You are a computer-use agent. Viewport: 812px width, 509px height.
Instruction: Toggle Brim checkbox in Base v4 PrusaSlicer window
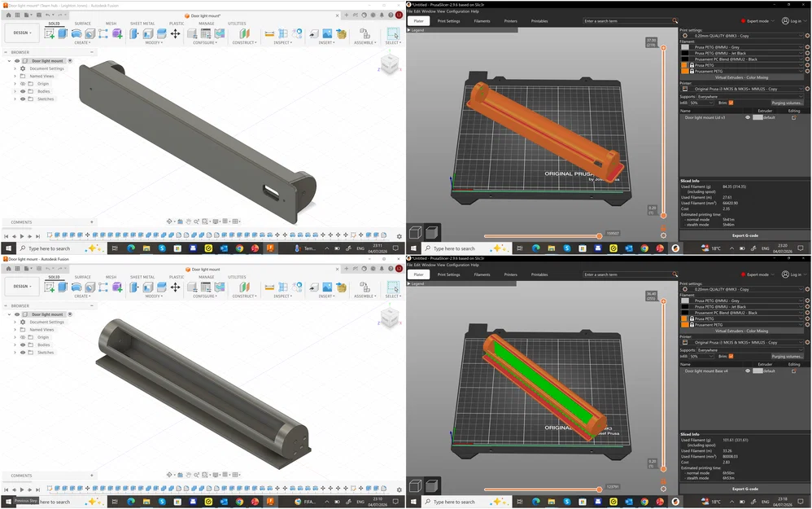pyautogui.click(x=731, y=356)
